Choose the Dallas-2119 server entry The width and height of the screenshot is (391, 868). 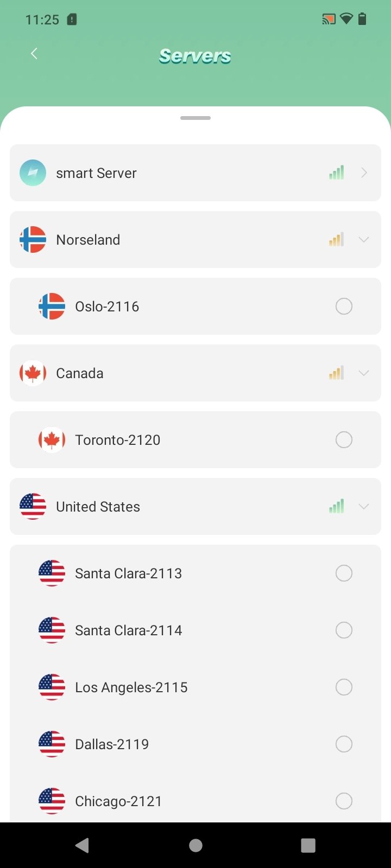pyautogui.click(x=112, y=744)
